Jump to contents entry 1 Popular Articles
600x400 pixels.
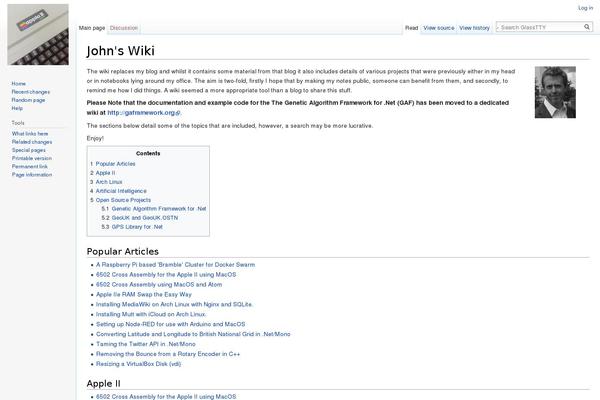tap(113, 164)
